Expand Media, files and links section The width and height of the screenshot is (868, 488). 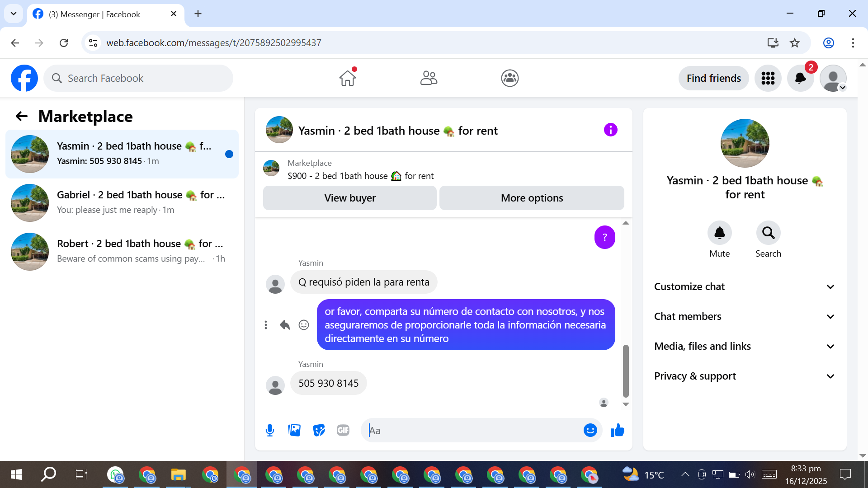click(x=745, y=347)
